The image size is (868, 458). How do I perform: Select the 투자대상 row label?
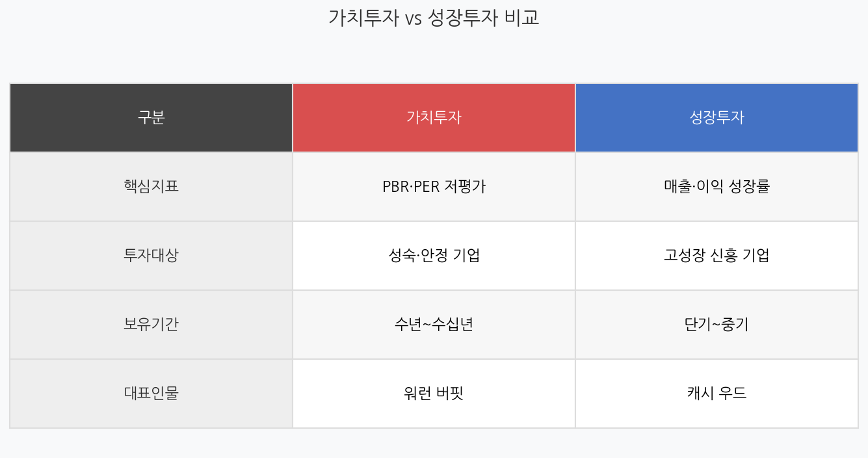pyautogui.click(x=151, y=256)
